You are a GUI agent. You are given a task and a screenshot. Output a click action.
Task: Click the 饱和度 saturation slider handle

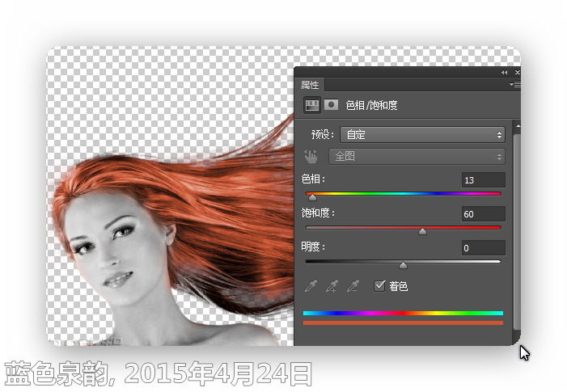[422, 231]
